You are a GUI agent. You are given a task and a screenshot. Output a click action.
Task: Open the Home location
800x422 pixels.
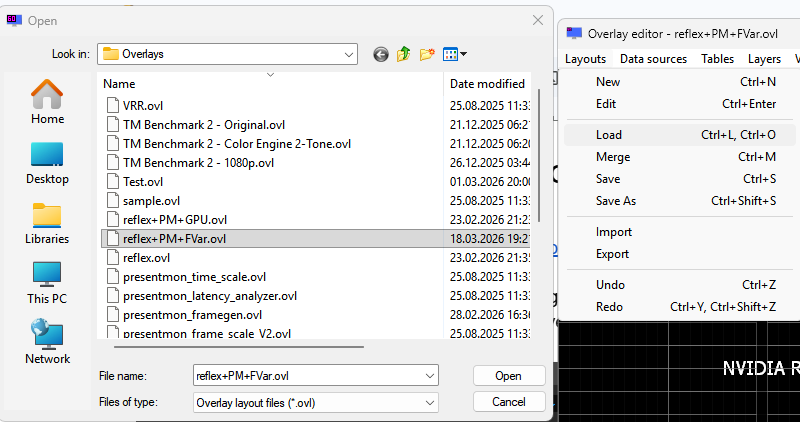[47, 102]
